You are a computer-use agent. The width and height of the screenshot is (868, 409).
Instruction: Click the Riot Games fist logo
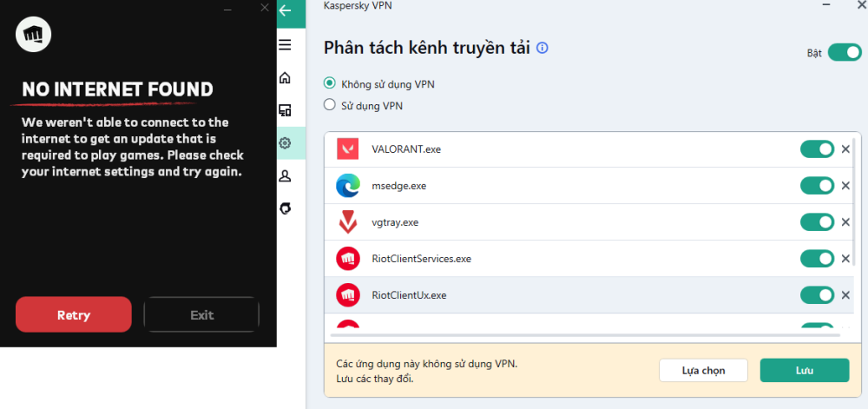point(33,35)
